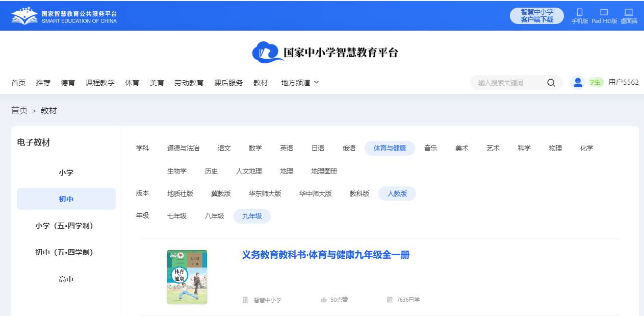Click the 7636已学 learned count icon
Screen dimensions: 644x316
[390, 300]
